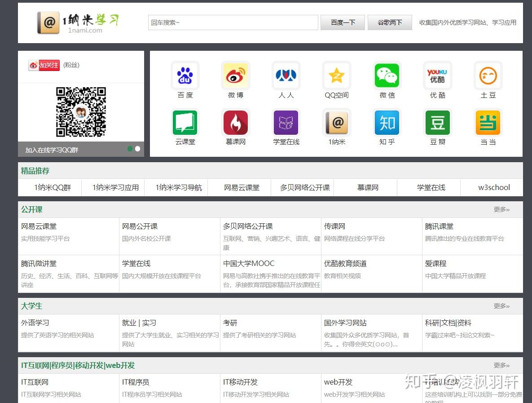Open the Dangdang (当当) icon
Screen dimensions: 532x403
tap(488, 123)
